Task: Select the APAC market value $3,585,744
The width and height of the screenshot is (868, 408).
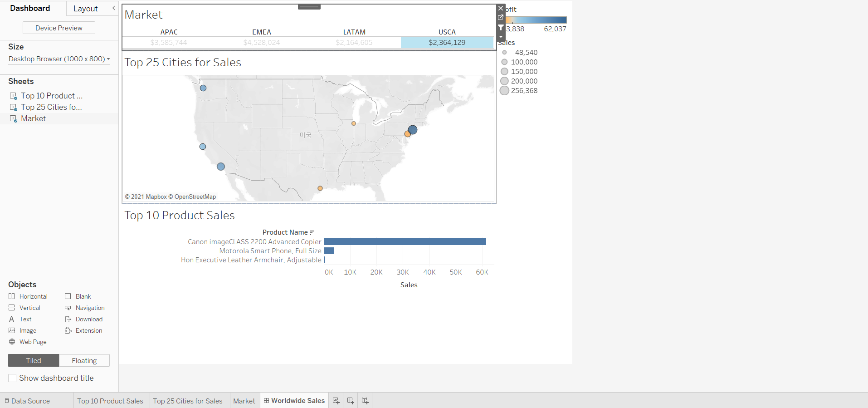Action: pyautogui.click(x=169, y=43)
